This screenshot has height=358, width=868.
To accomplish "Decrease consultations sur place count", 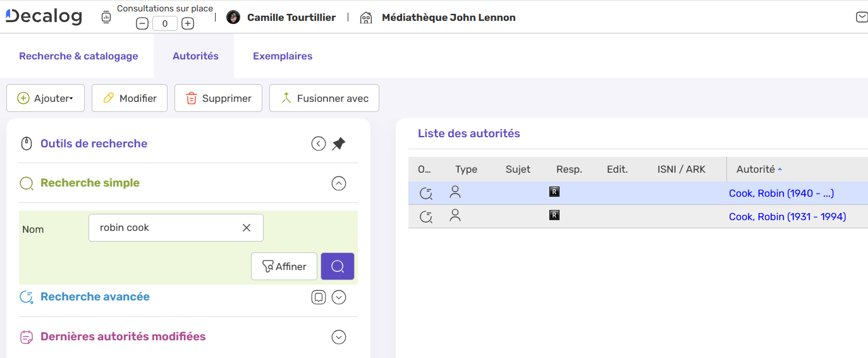I will click(x=142, y=23).
